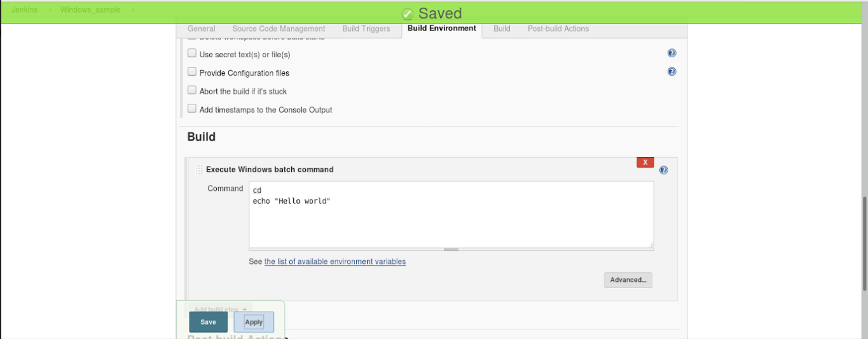Click the textarea resize grip corner
Screen dimensions: 868x339
pos(650,246)
